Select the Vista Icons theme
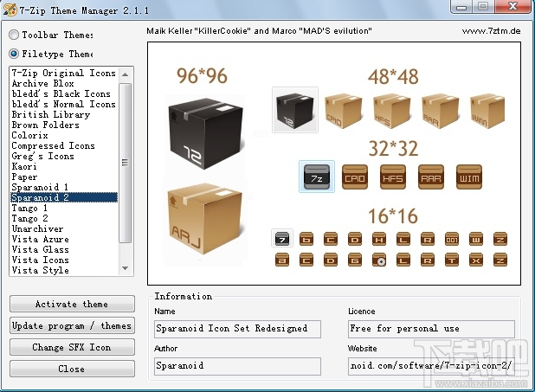 pyautogui.click(x=64, y=260)
